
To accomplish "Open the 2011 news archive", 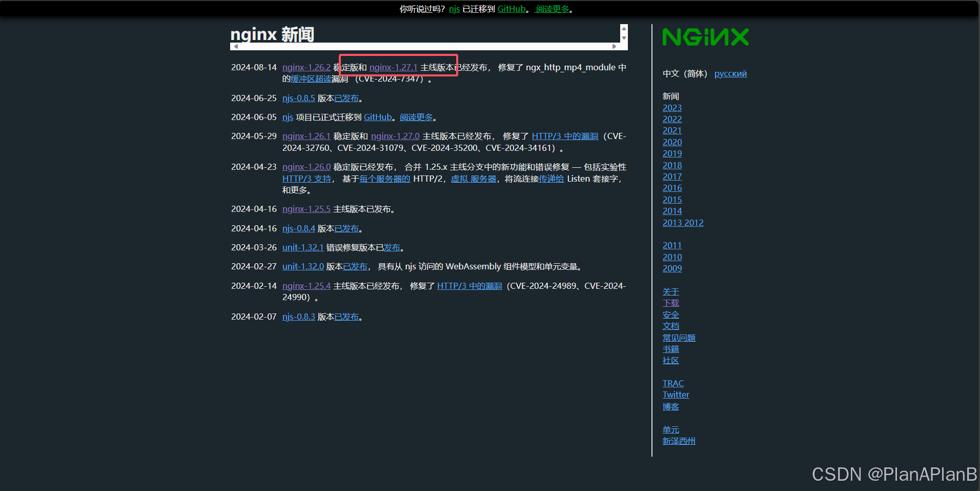I will [672, 246].
